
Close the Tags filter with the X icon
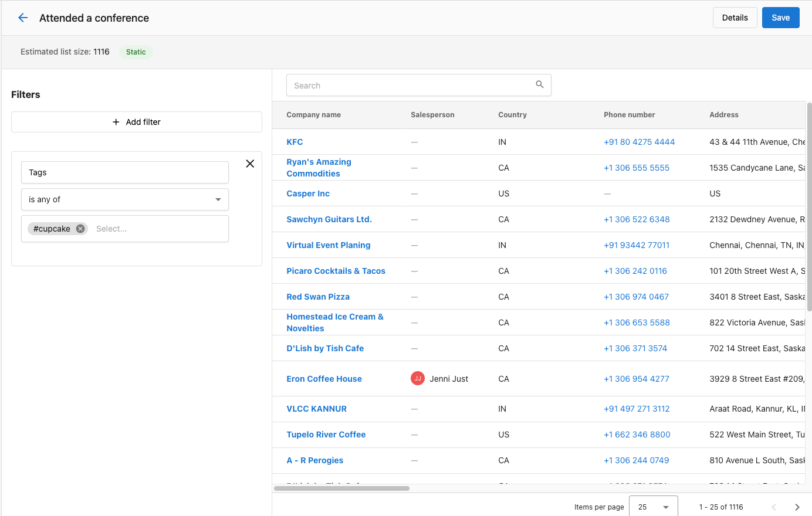pyautogui.click(x=250, y=164)
